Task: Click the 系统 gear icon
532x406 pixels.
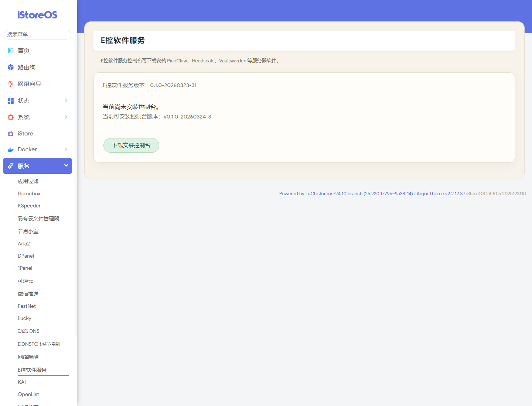Action: pos(11,117)
